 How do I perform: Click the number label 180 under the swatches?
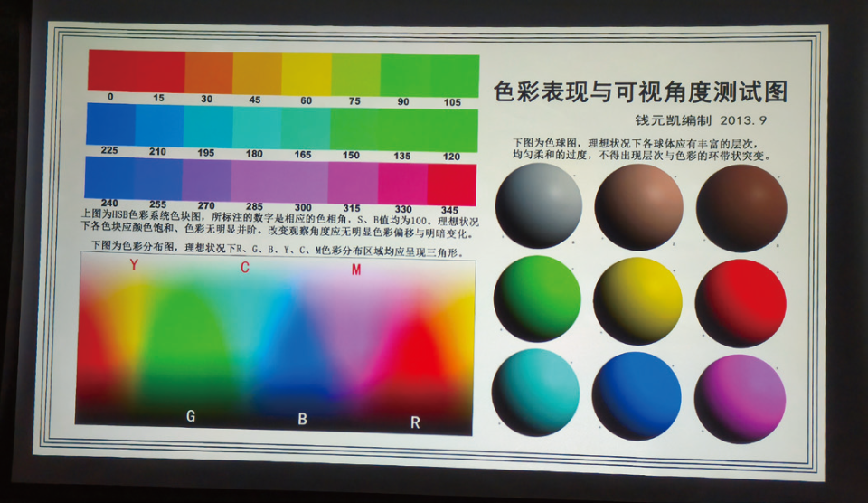pos(254,154)
